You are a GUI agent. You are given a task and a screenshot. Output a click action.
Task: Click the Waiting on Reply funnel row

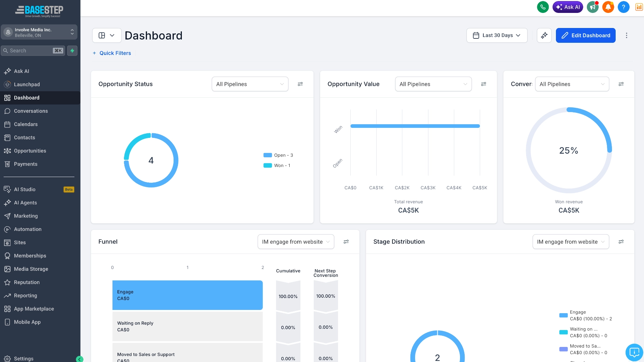[188, 326]
